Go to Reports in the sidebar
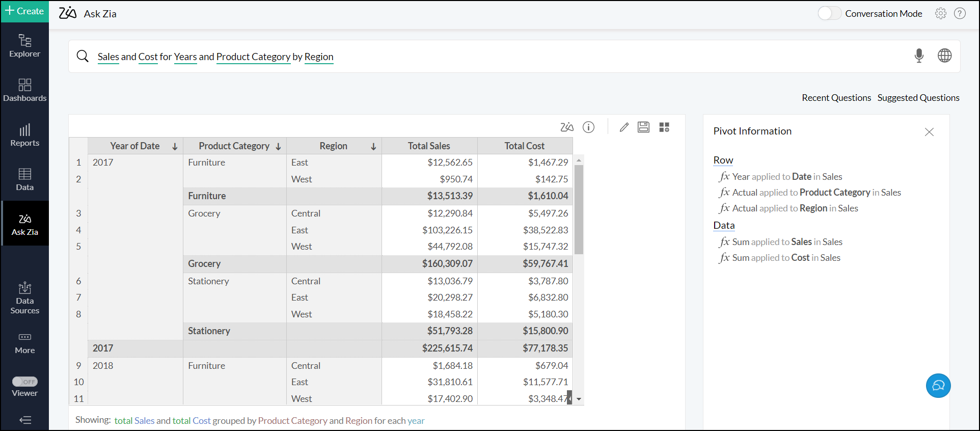Image resolution: width=980 pixels, height=431 pixels. (x=24, y=135)
